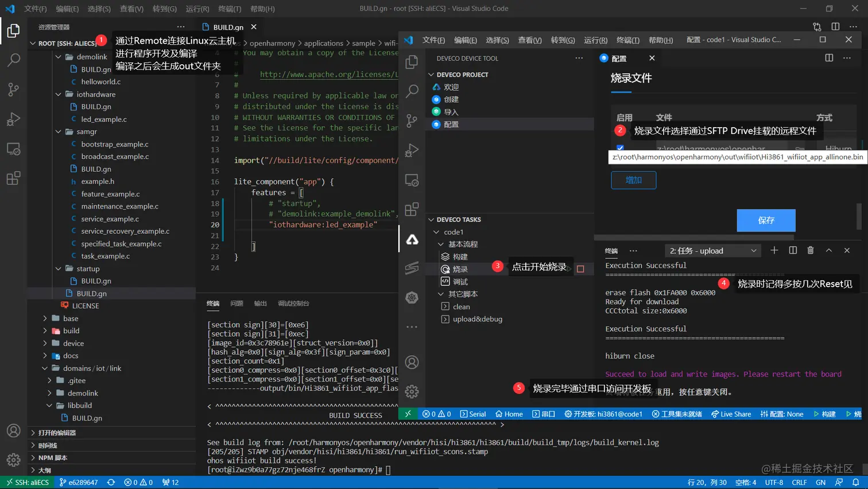This screenshot has height=489, width=868.
Task: Add new terminal with plus icon
Action: tap(774, 250)
